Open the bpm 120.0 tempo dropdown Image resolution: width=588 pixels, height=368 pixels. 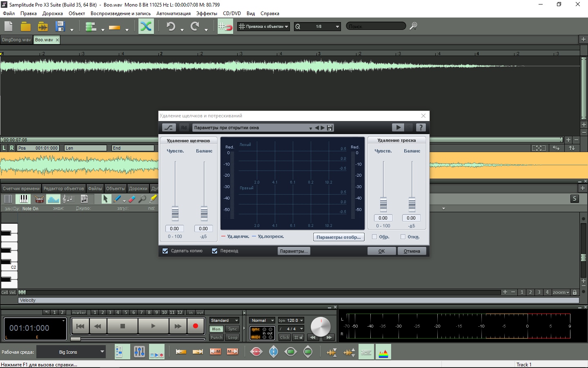[291, 321]
